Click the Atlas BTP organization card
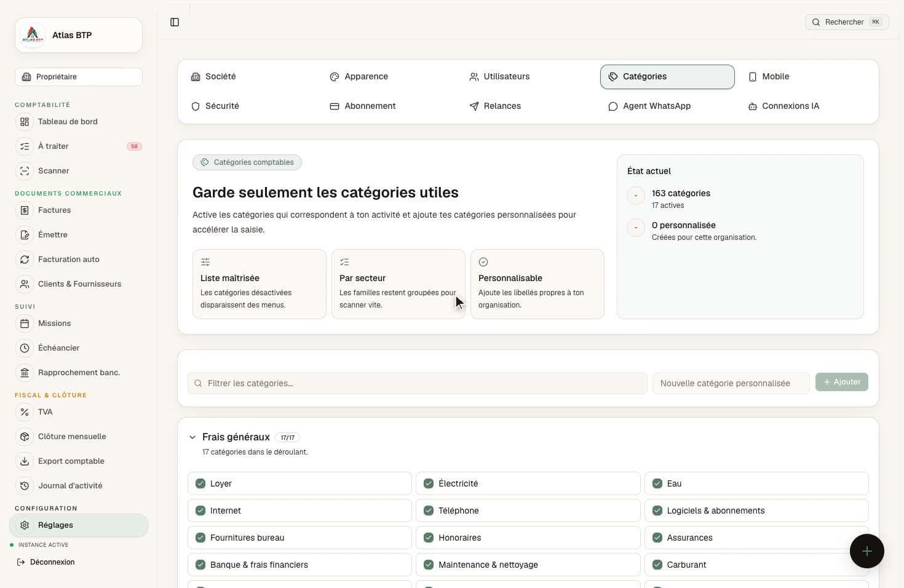The image size is (904, 588). (x=79, y=35)
